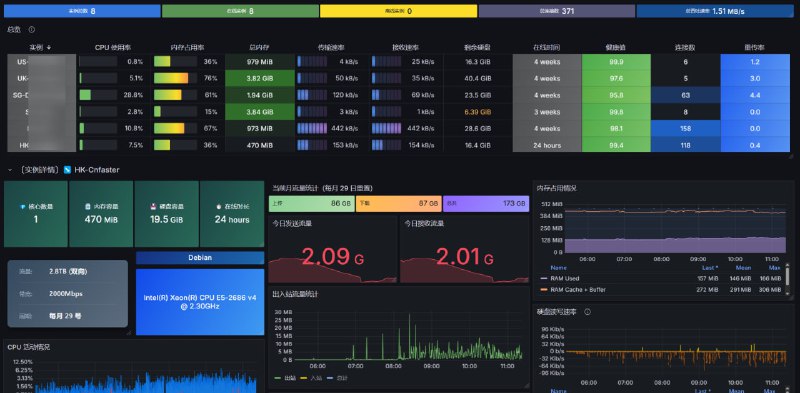Screen dimensions: 800x393
Task: Click the green 86 GB upload bar
Action: pos(312,203)
